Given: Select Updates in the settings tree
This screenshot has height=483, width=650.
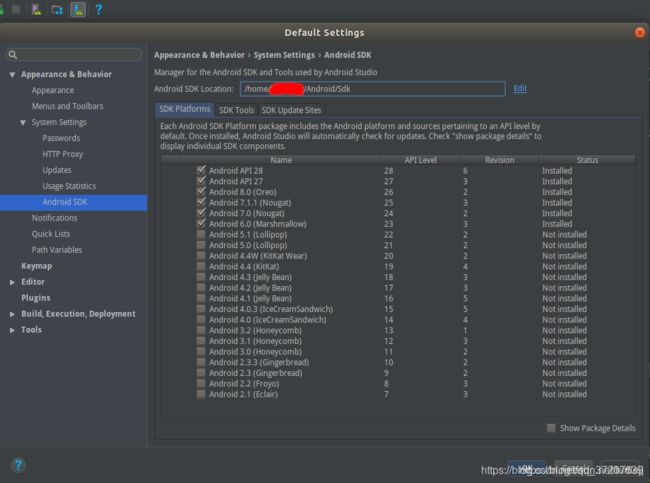Looking at the screenshot, I should [x=57, y=170].
